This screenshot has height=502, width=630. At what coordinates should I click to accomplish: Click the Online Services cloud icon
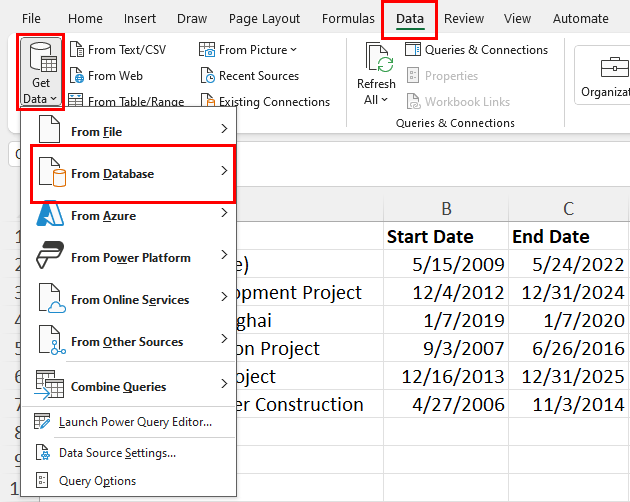[52, 298]
